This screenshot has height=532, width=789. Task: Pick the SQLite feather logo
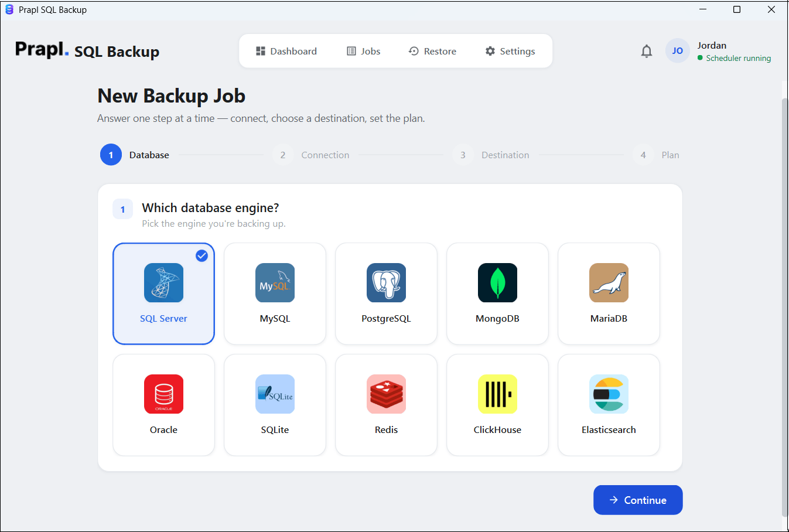point(275,394)
